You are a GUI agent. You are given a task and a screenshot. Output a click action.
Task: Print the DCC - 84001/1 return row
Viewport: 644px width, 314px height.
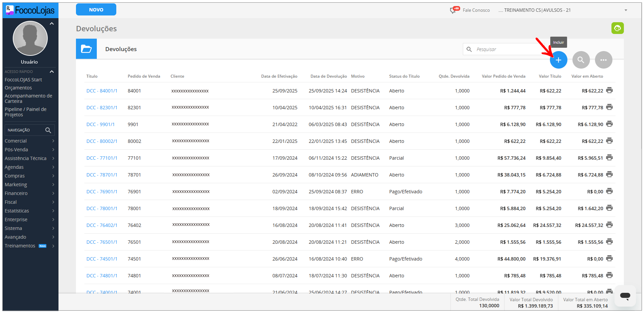[609, 90]
